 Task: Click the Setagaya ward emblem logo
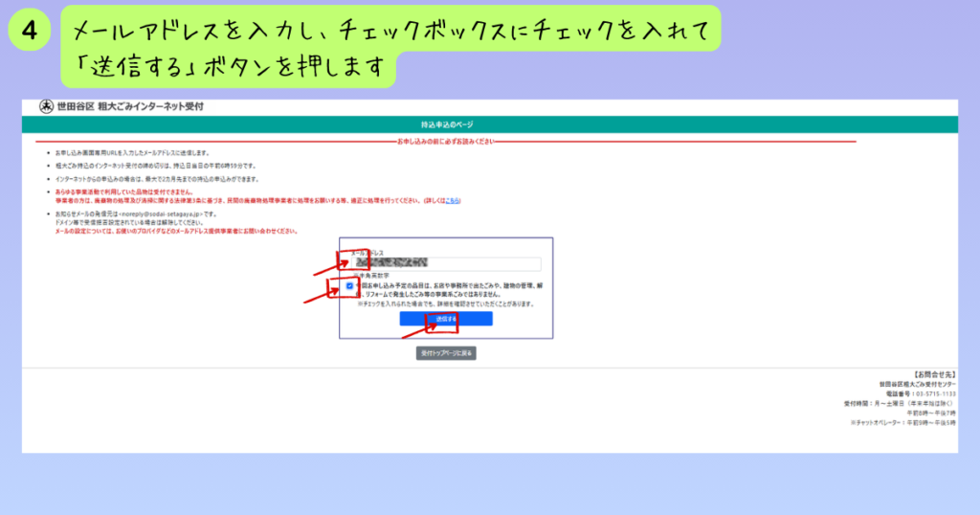coord(46,107)
